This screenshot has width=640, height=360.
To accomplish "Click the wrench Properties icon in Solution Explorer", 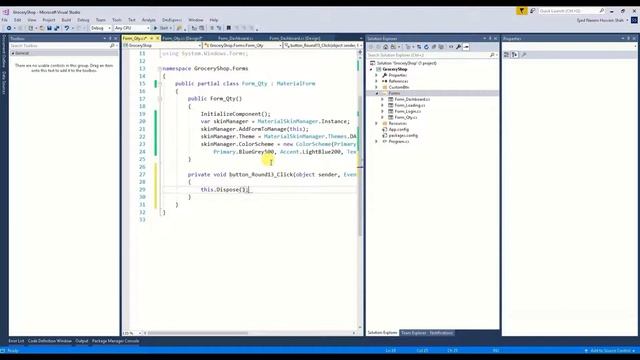I will 458,47.
